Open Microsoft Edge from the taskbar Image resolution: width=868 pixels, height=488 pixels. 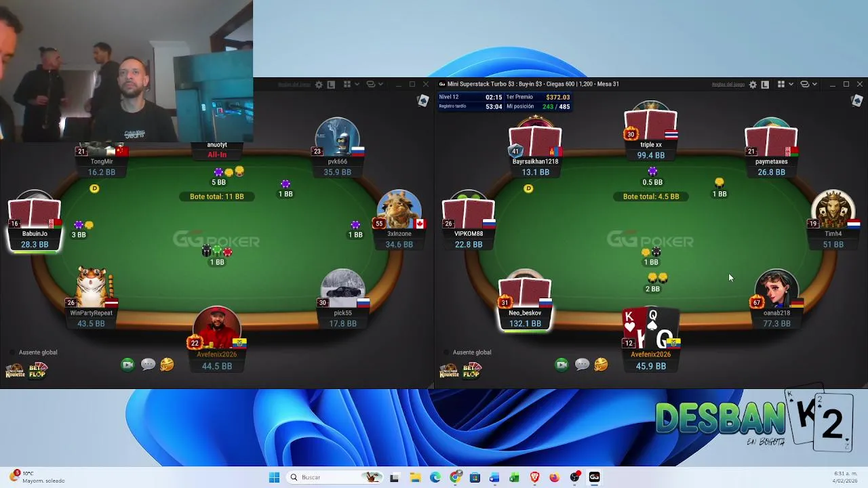click(x=435, y=477)
